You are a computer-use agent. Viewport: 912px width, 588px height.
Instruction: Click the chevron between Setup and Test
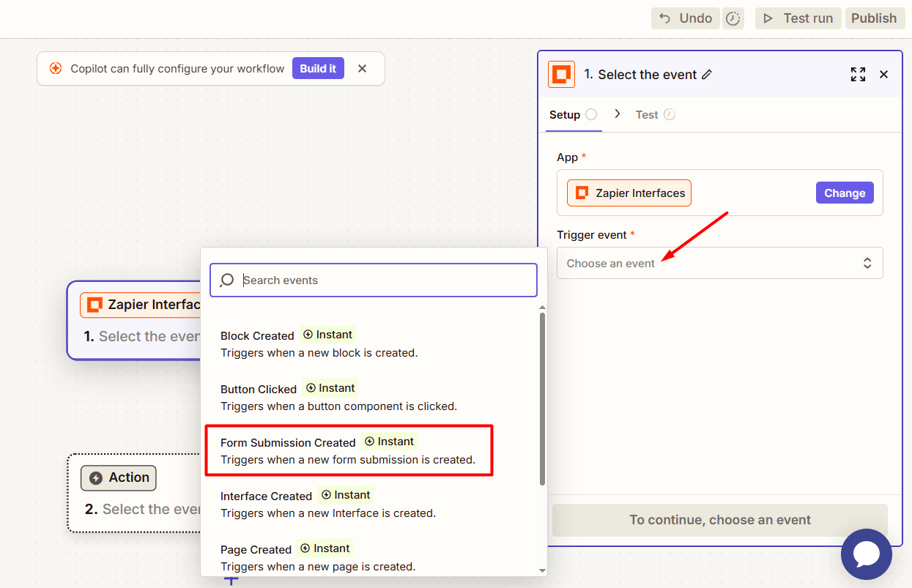(x=618, y=114)
